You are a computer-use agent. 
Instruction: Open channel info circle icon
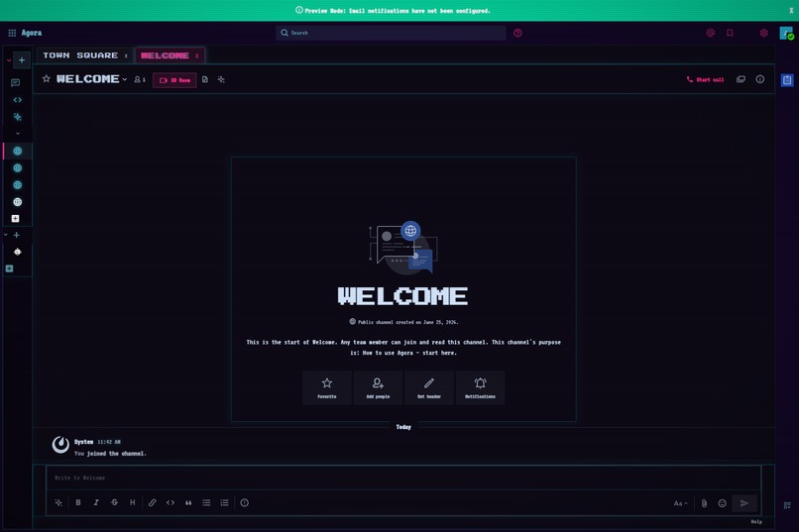759,79
